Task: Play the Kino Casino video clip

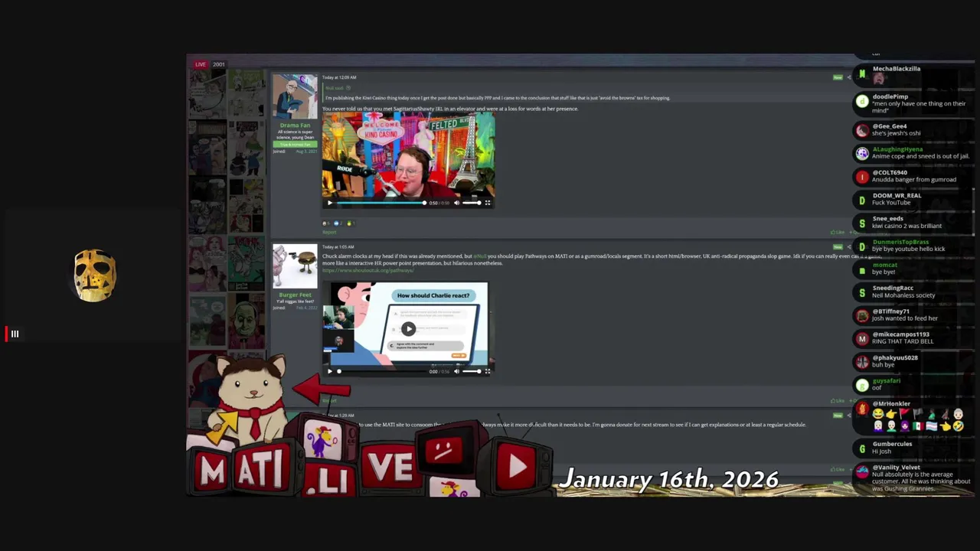Action: click(330, 203)
